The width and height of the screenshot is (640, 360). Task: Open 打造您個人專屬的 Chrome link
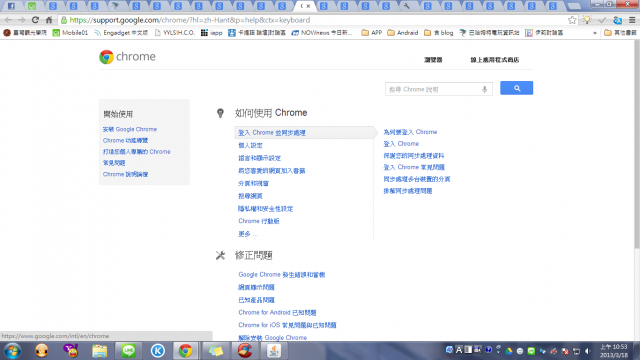point(136,151)
